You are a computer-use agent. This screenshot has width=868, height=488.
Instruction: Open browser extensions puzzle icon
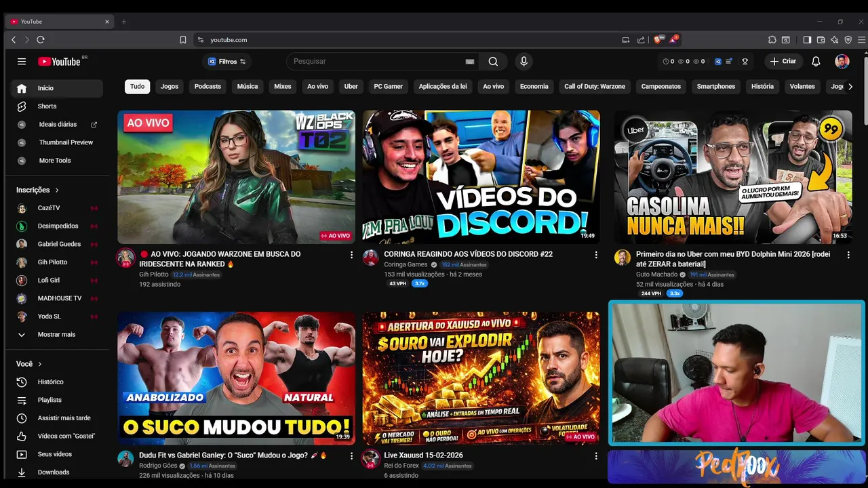(772, 40)
